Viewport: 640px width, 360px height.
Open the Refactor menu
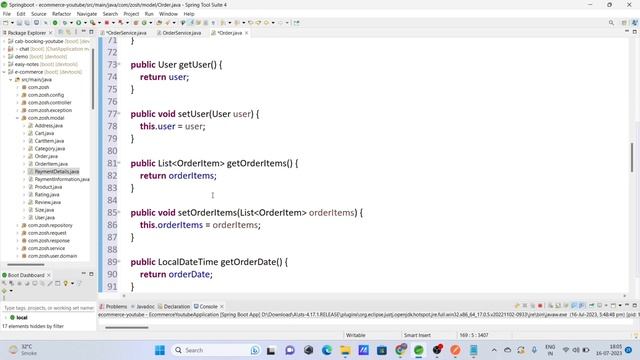62,13
